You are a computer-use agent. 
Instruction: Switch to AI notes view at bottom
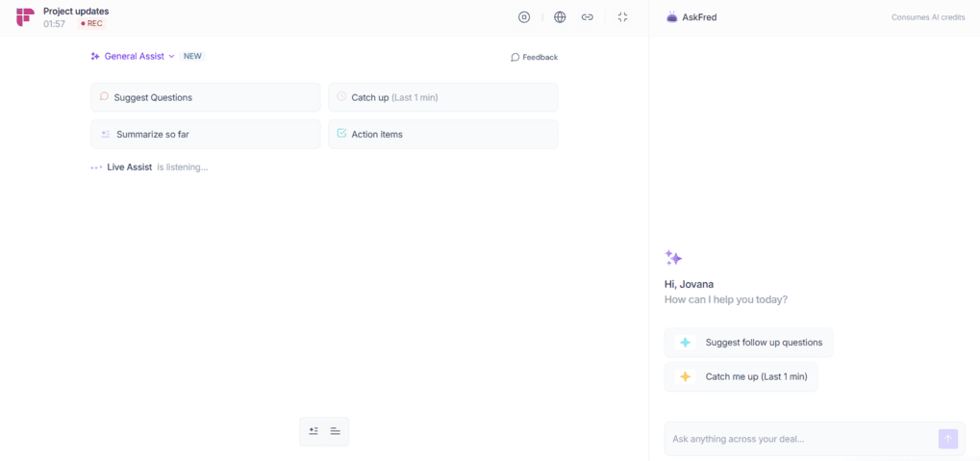[314, 431]
